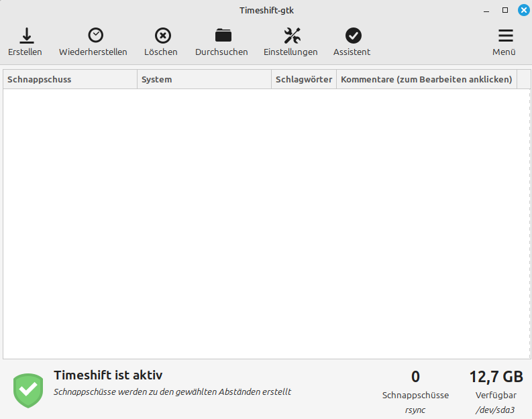Click the '0' snapshots count
The height and width of the screenshot is (419, 532).
416,377
